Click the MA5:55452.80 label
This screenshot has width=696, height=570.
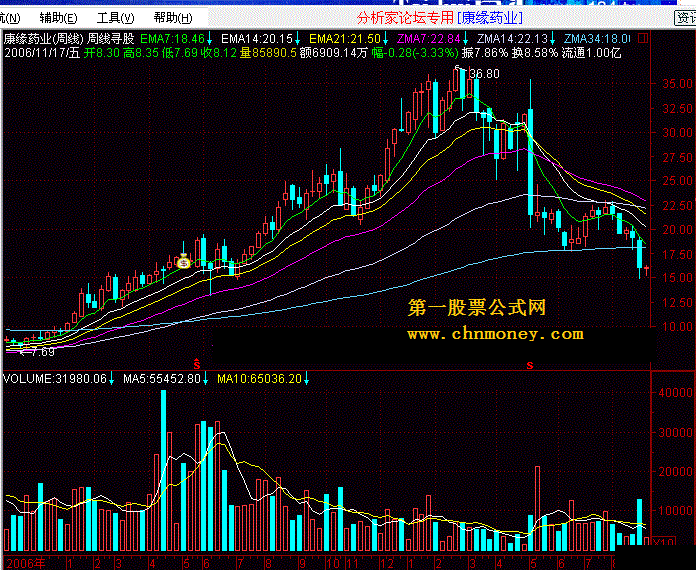(162, 379)
